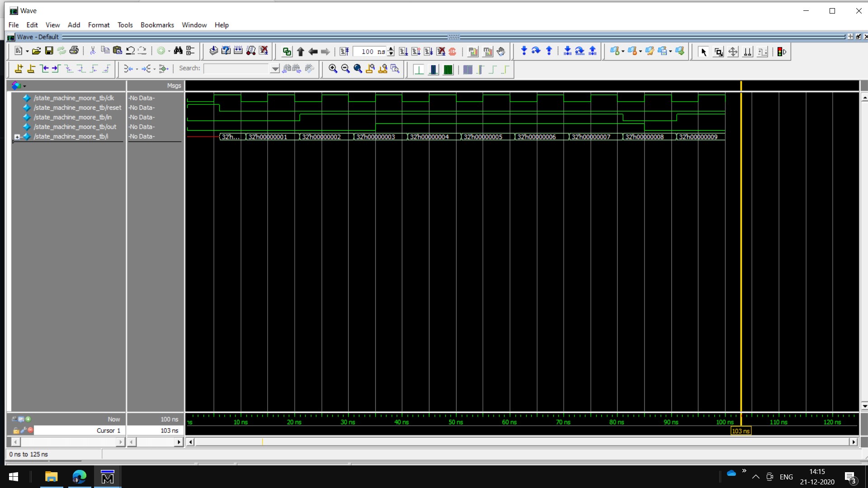Click the Zoom Out magnifier icon
Viewport: 868px width, 488px height.
tap(345, 69)
